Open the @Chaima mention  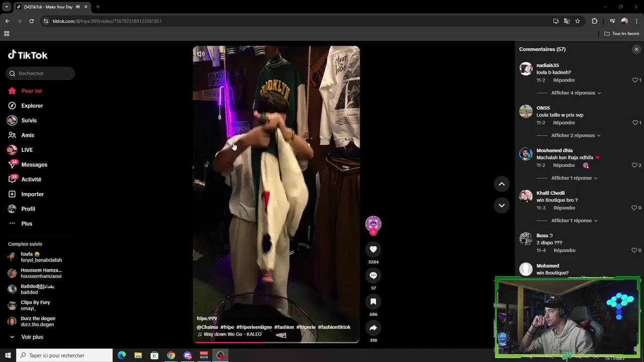[x=207, y=327]
